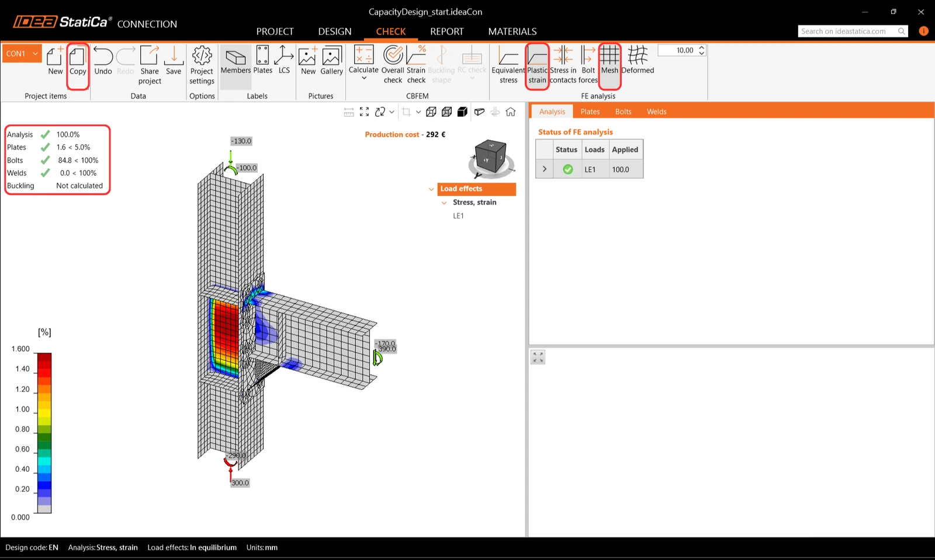Collapse the Stress, strain tree node
Viewport: 935px width, 560px height.
point(444,203)
